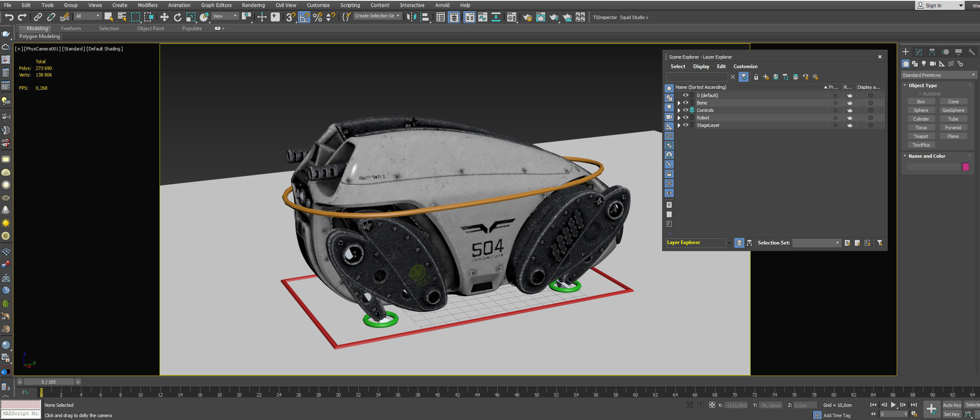Switch to Lights category in Create panel
Screen dimensions: 980x420
click(924, 64)
